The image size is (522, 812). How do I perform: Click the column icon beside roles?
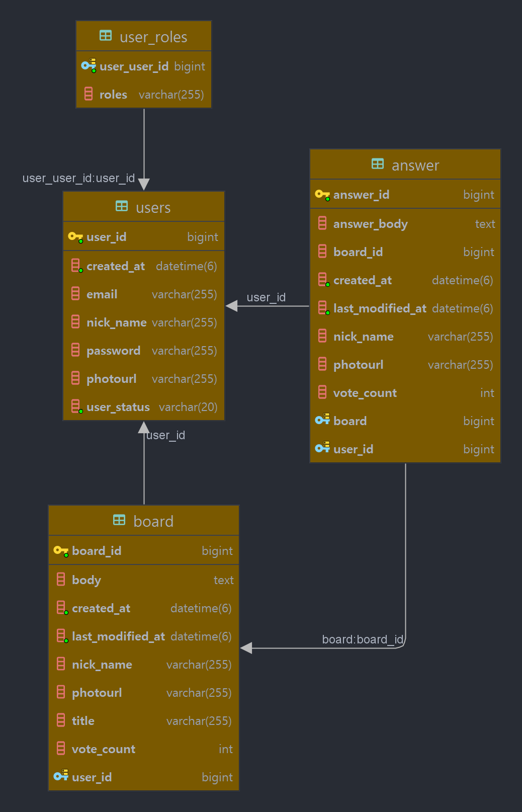[x=89, y=94]
